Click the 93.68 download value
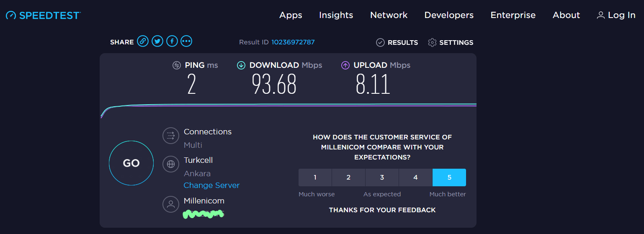Image resolution: width=644 pixels, height=234 pixels. pos(274,84)
